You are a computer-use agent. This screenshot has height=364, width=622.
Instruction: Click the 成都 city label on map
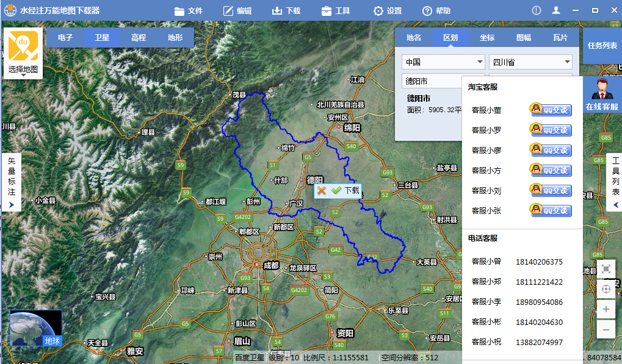click(x=271, y=265)
